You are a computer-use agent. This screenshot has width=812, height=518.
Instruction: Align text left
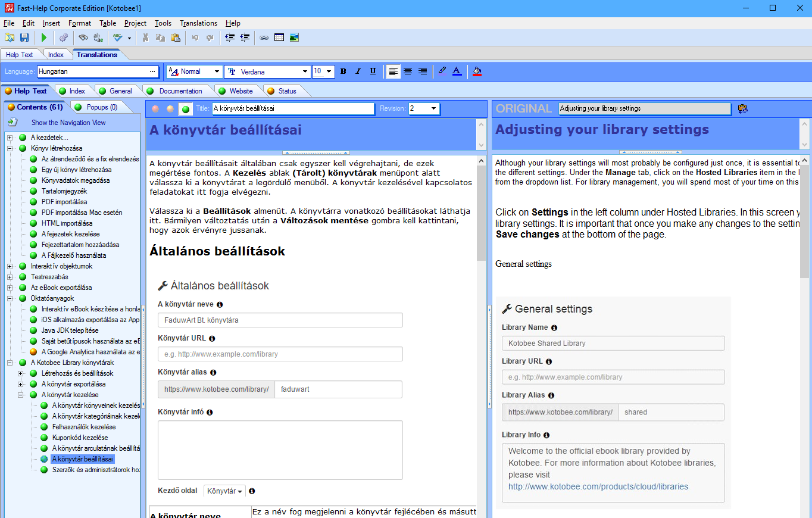[x=393, y=71]
